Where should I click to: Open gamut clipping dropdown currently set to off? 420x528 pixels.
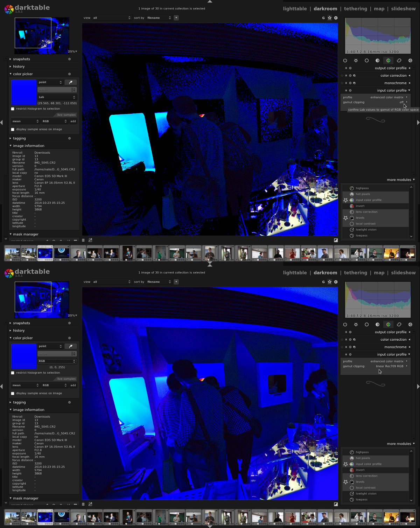[403, 102]
